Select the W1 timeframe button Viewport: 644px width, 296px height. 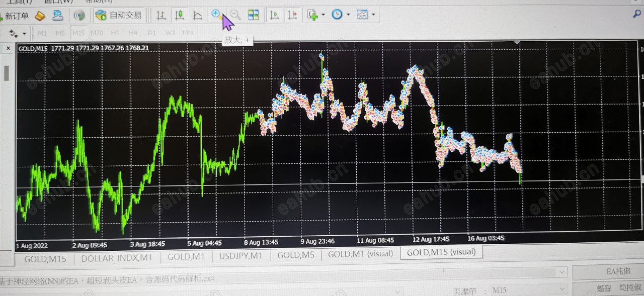coord(171,33)
